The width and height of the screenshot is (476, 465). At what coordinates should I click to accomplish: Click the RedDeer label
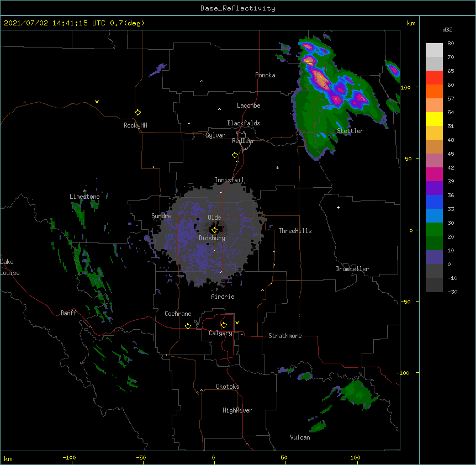click(x=243, y=141)
